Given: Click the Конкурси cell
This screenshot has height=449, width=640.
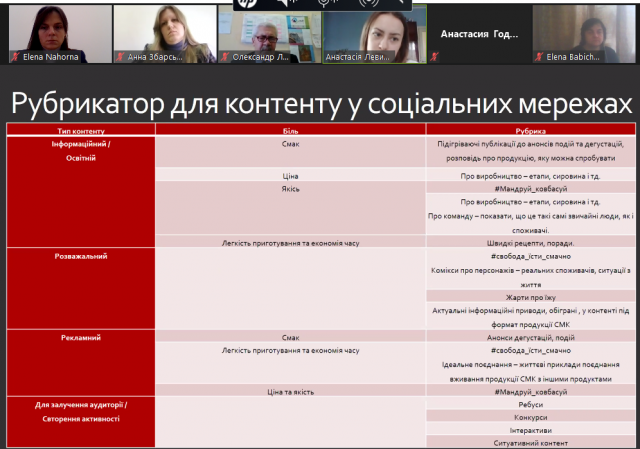Looking at the screenshot, I should (531, 417).
